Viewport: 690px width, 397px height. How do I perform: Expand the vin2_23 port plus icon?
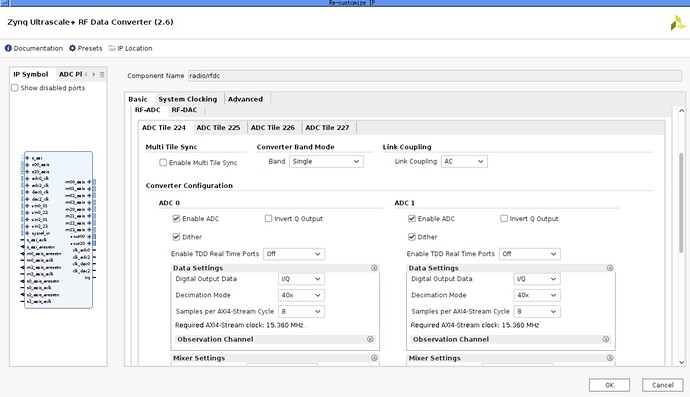[x=27, y=226]
